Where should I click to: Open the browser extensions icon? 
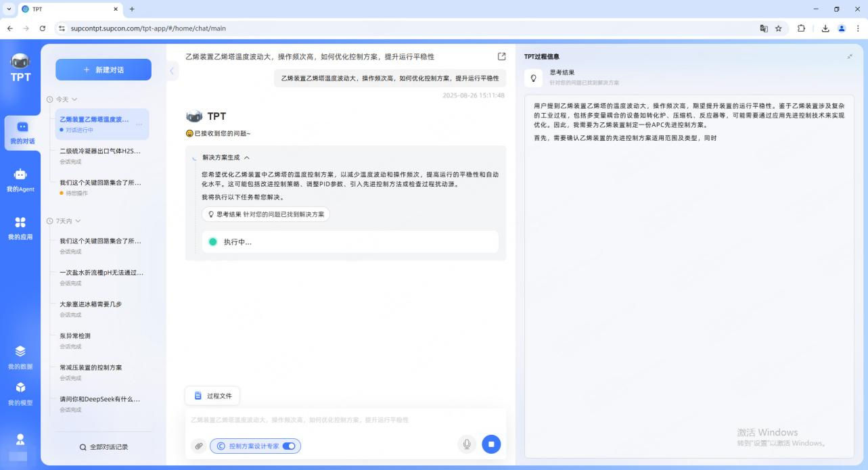click(x=802, y=28)
